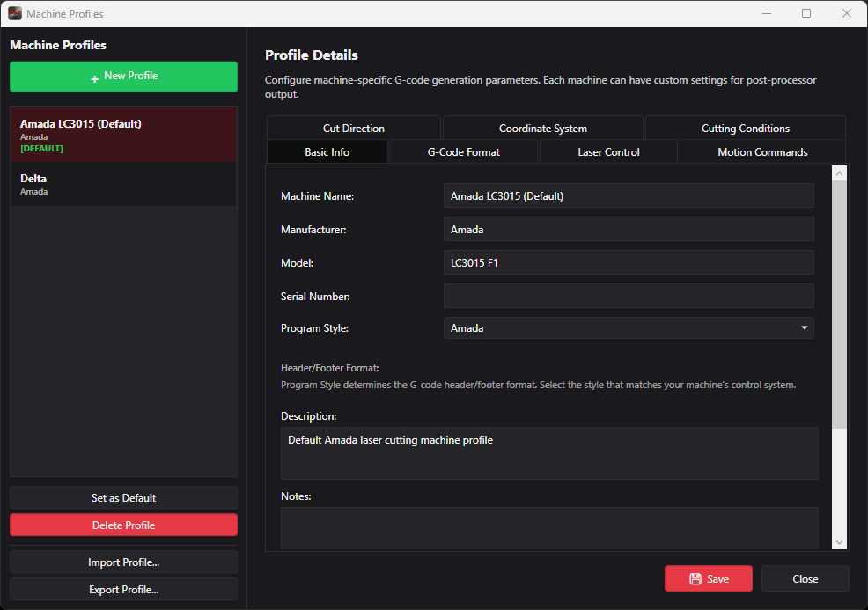Close the window with the X button
The image size is (868, 610).
(x=846, y=13)
